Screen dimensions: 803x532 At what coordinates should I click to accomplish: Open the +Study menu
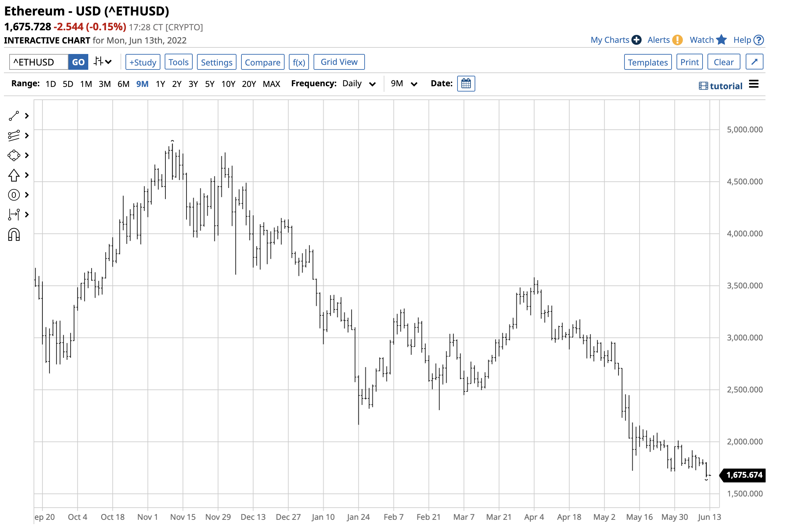[143, 62]
